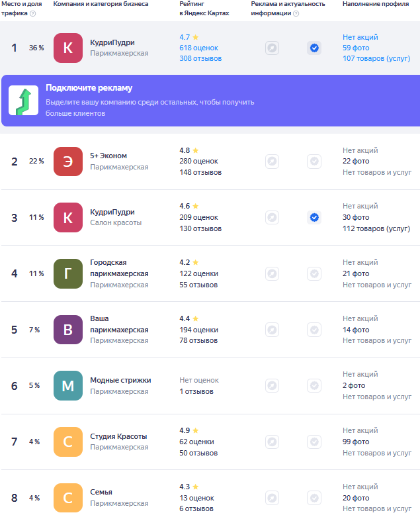Select company name 'Модные стрижки'
Image resolution: width=420 pixels, height=523 pixels.
(x=120, y=380)
